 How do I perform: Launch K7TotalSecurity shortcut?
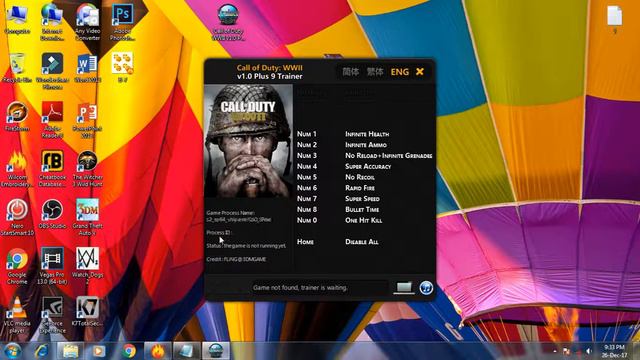coord(87,311)
